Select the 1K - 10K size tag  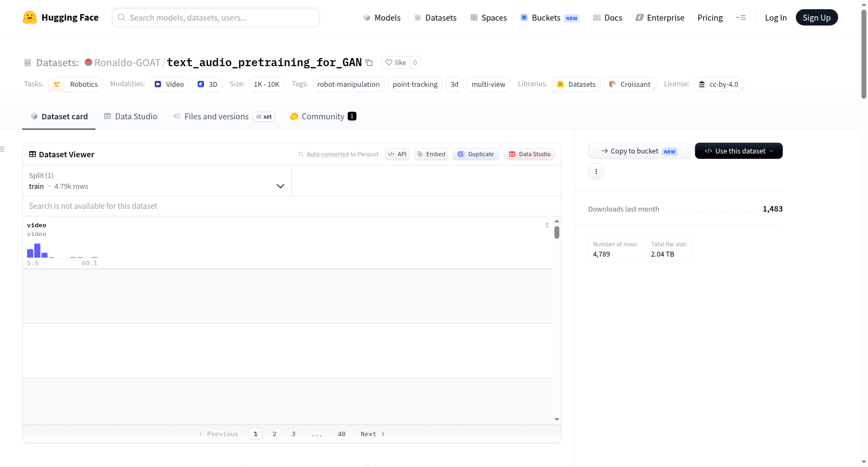tap(266, 84)
